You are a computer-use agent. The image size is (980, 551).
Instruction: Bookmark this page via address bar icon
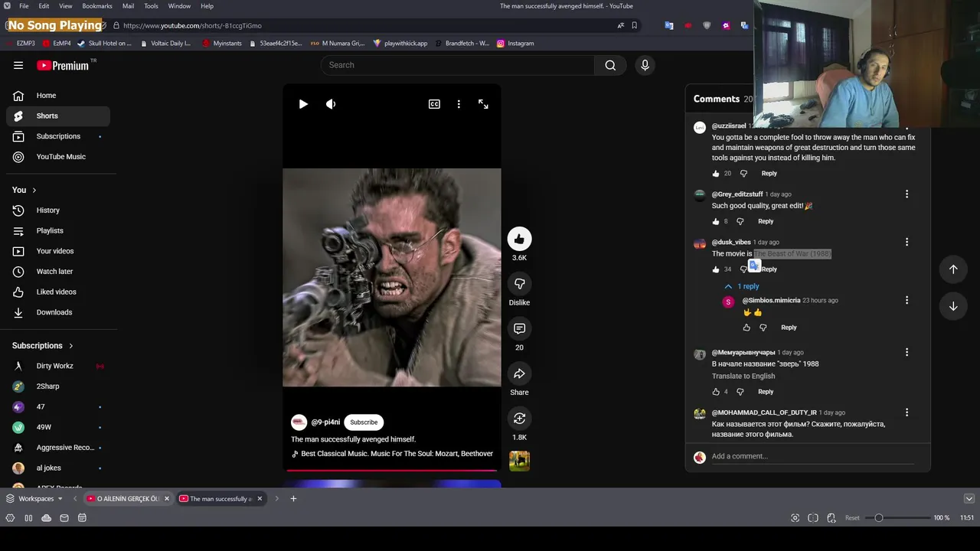pos(635,25)
